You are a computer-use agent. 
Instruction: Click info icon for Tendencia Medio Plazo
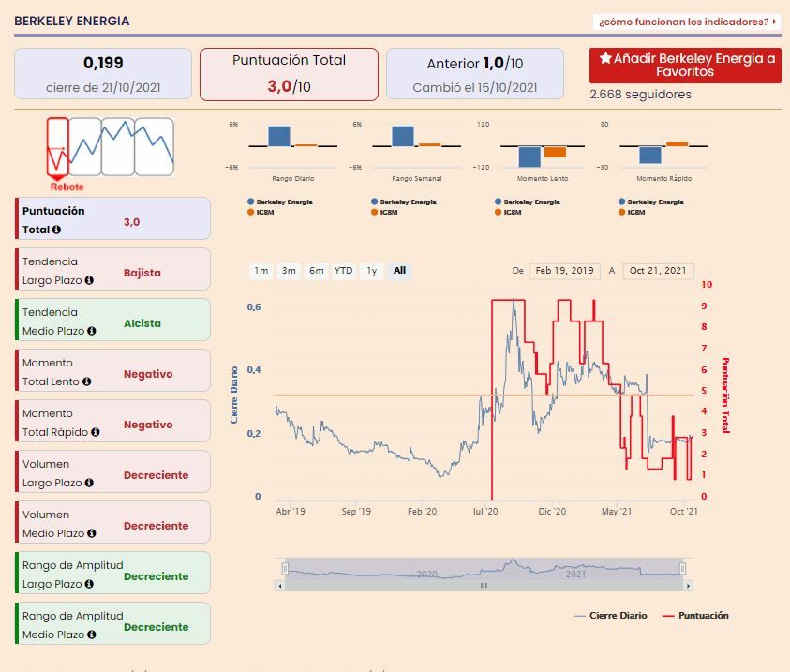(x=91, y=331)
